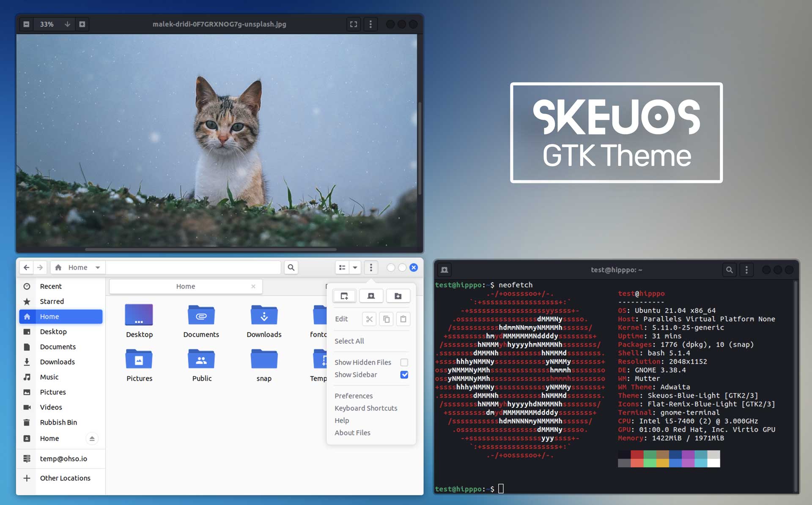Choose Select All in popover menu
The width and height of the screenshot is (812, 505).
tap(349, 341)
